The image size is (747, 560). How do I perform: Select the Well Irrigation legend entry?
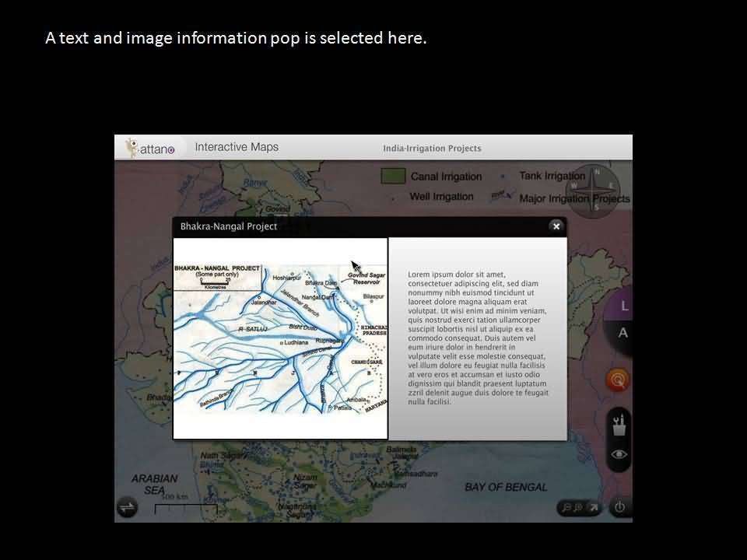coord(441,197)
